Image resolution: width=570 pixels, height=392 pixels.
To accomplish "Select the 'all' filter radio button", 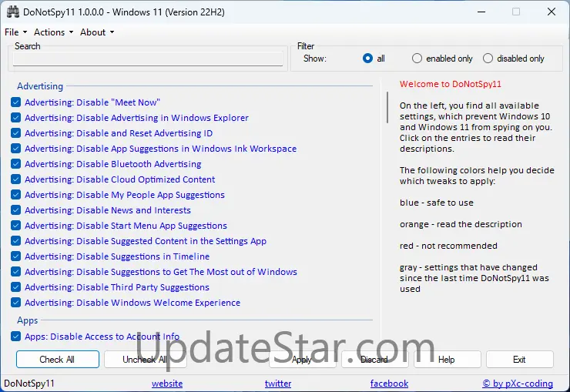I will [367, 59].
